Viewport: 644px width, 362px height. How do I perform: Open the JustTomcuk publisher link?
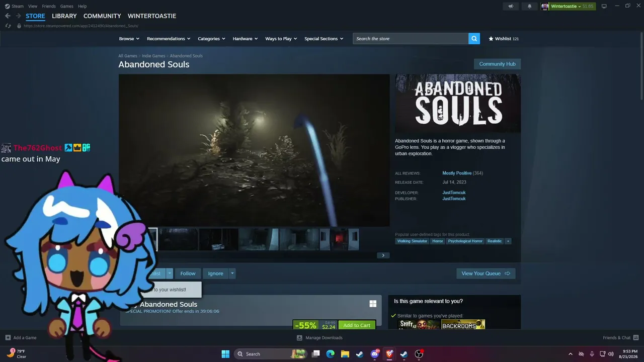point(454,199)
